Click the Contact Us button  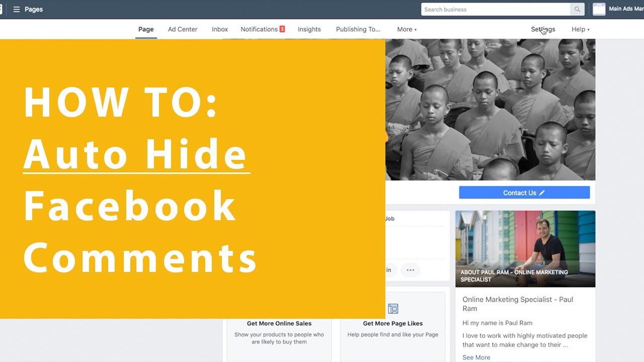coord(524,193)
